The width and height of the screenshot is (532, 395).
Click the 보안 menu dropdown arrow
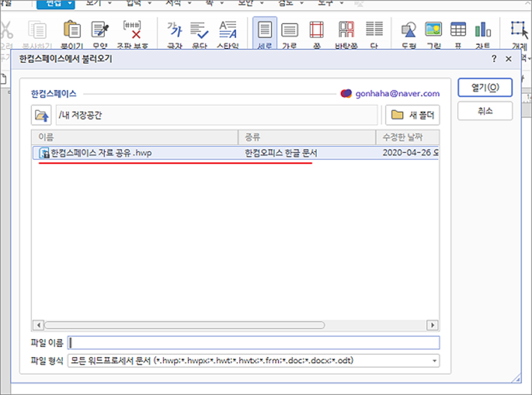tap(262, 3)
